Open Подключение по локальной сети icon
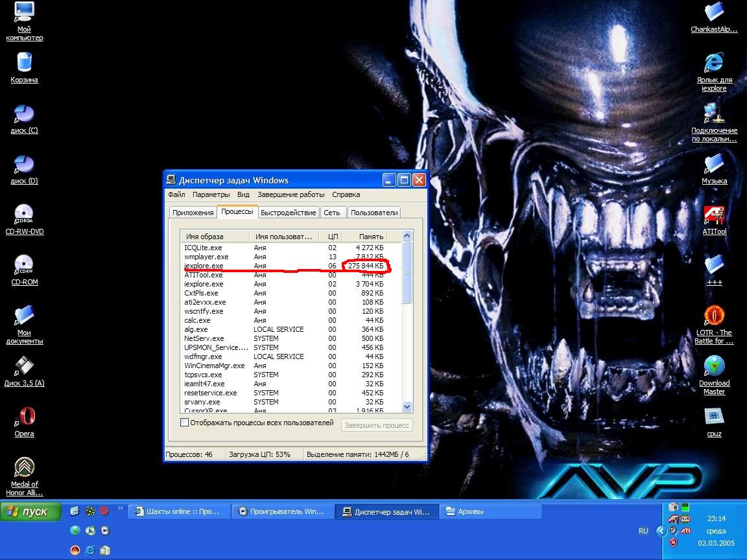Image resolution: width=747 pixels, height=560 pixels. (x=714, y=123)
